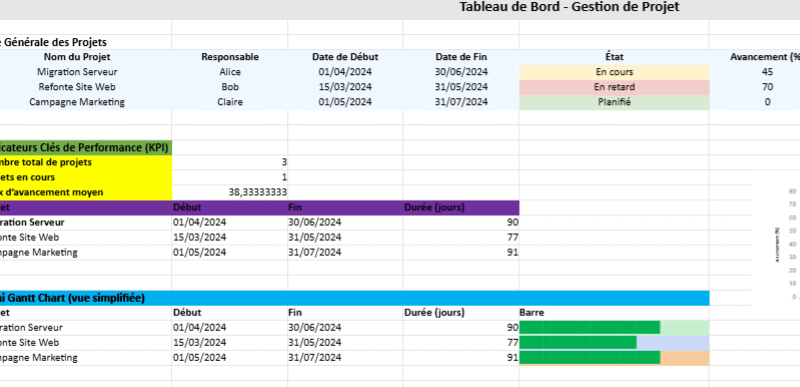Click end date 30/06/2024 in Alice's row
This screenshot has height=387, width=800.
point(461,72)
